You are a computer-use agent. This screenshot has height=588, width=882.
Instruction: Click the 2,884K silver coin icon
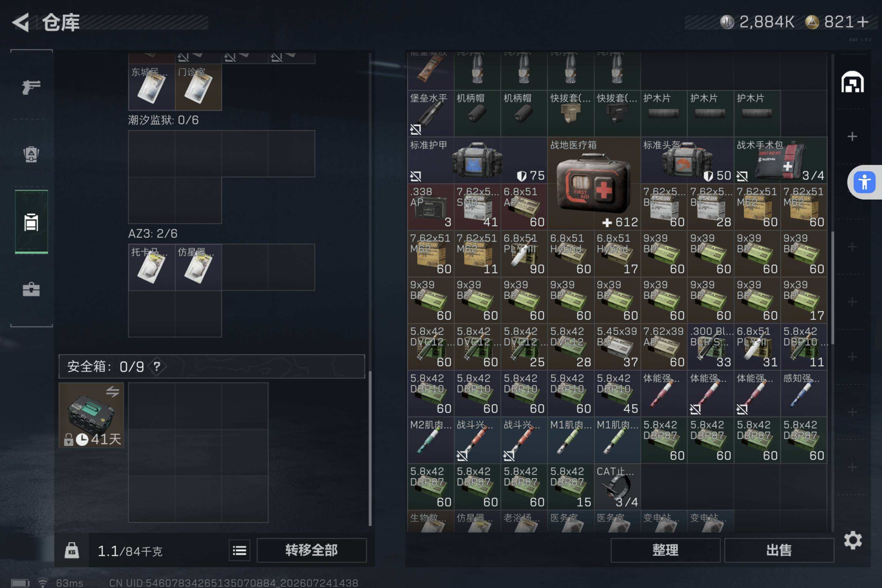727,22
